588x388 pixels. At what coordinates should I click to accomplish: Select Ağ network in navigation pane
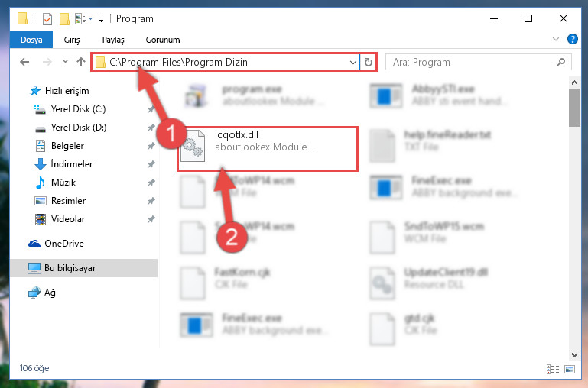click(x=41, y=293)
